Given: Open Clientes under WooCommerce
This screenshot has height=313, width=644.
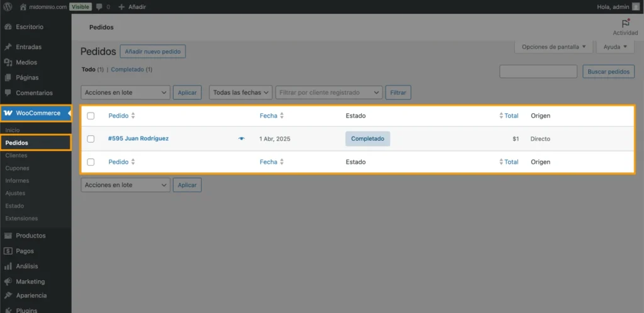Looking at the screenshot, I should 16,155.
